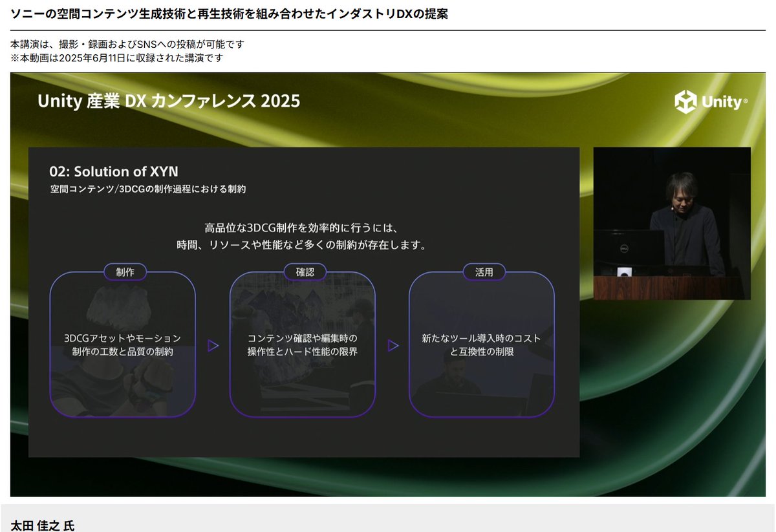Click the 3DCGアセットやモーション card text
Screen dimensions: 776x532
(x=123, y=345)
